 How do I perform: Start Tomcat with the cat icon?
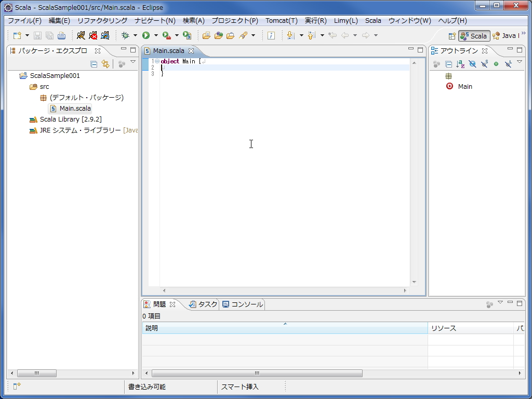(81, 35)
